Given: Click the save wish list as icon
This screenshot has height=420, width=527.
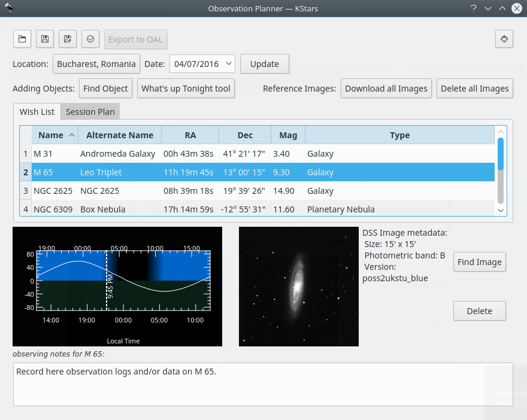Looking at the screenshot, I should (68, 39).
